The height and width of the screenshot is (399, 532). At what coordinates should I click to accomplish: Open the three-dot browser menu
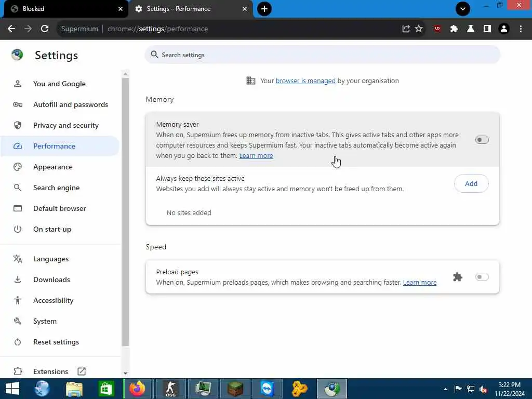[x=521, y=29]
